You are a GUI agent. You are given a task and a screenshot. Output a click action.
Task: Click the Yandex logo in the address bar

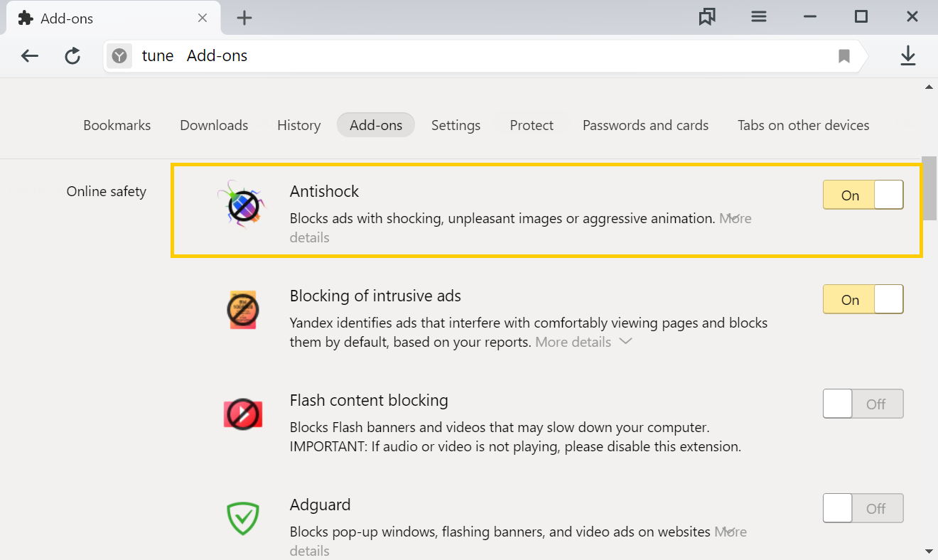pyautogui.click(x=119, y=56)
